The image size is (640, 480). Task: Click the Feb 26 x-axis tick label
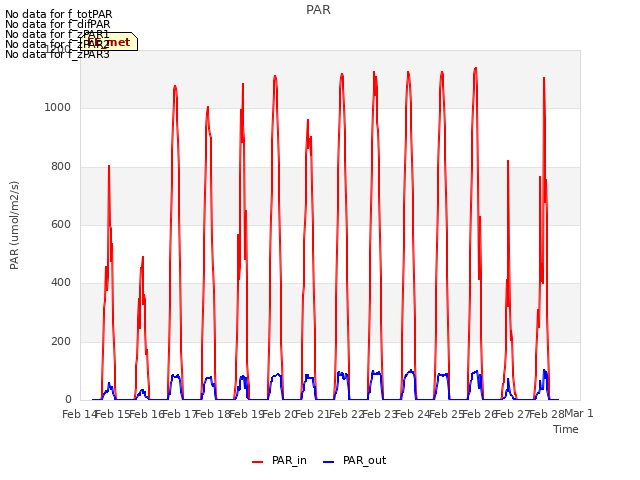tap(480, 415)
